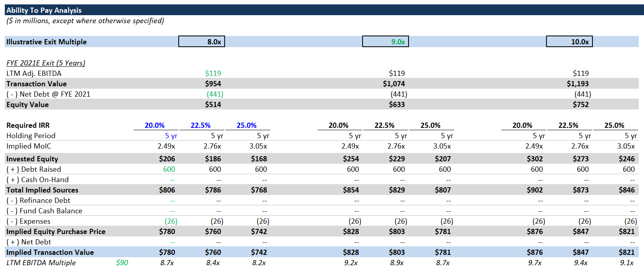This screenshot has height=274, width=644.
Task: Click the 9.7x LTM EBITDA Multiple cell
Action: pos(534,263)
